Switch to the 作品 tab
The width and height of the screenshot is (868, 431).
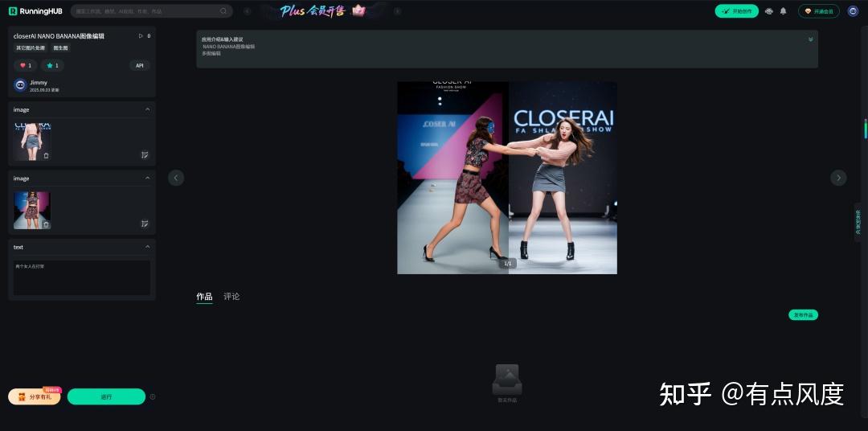point(204,297)
